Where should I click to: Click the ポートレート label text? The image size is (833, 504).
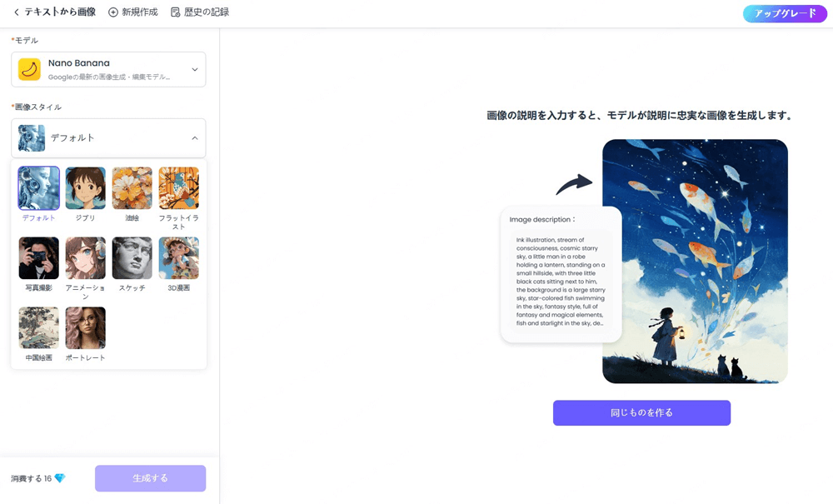coord(86,358)
